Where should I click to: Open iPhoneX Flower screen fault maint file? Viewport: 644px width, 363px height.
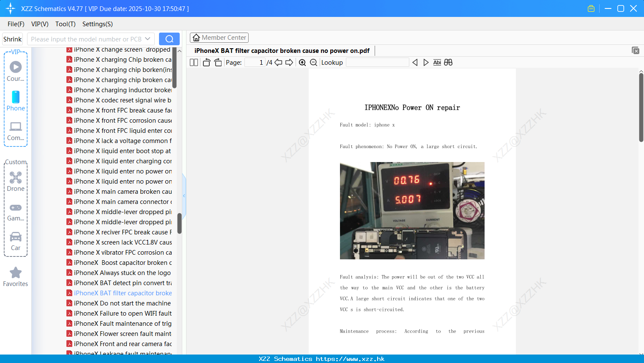[x=119, y=334]
